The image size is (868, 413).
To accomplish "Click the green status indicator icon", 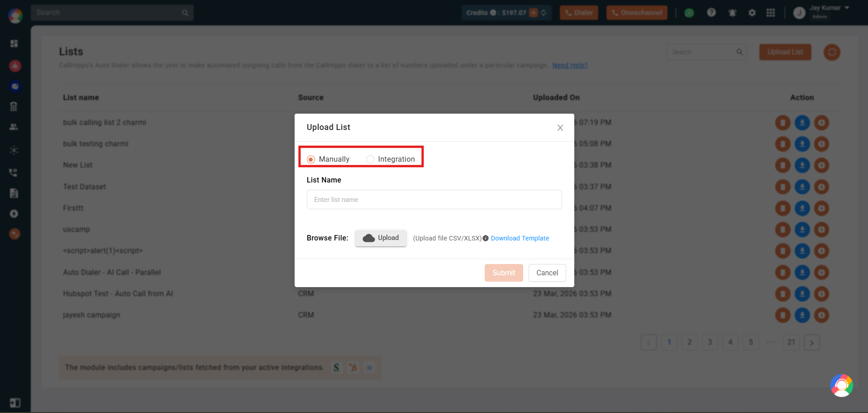I will click(689, 13).
